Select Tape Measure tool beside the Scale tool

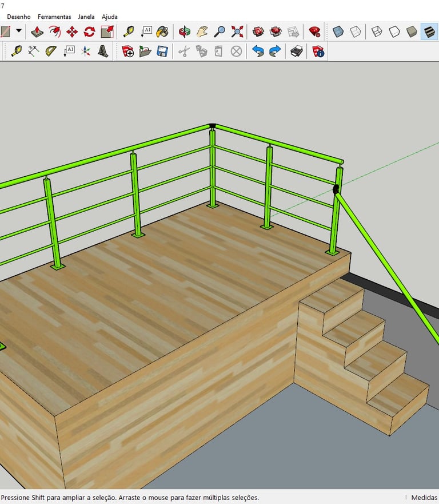[129, 31]
